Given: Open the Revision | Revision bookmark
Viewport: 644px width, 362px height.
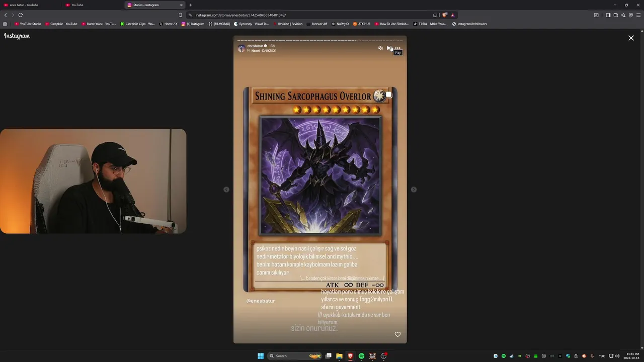Looking at the screenshot, I should pyautogui.click(x=288, y=24).
